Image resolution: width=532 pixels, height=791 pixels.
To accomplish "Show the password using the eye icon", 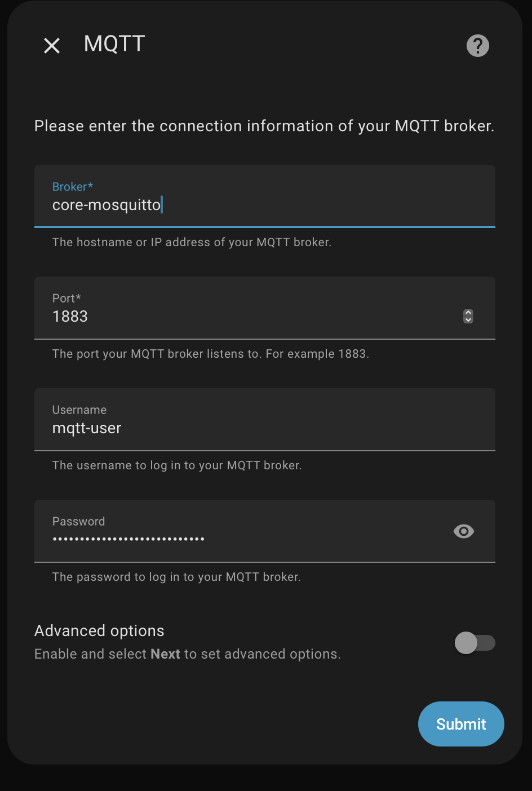I will [x=463, y=531].
